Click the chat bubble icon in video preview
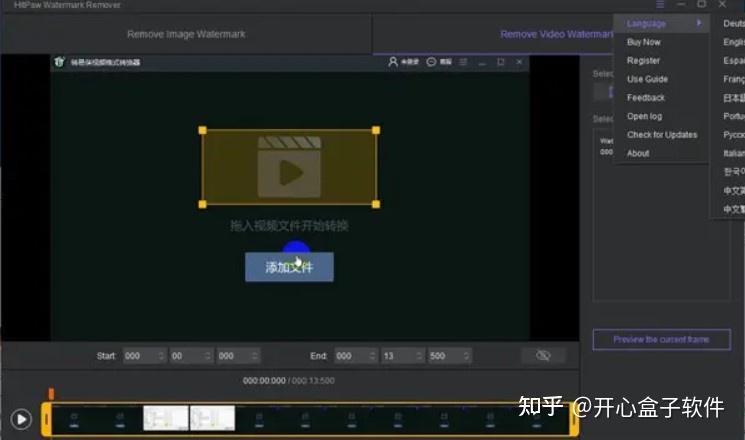The height and width of the screenshot is (440, 745). 431,62
